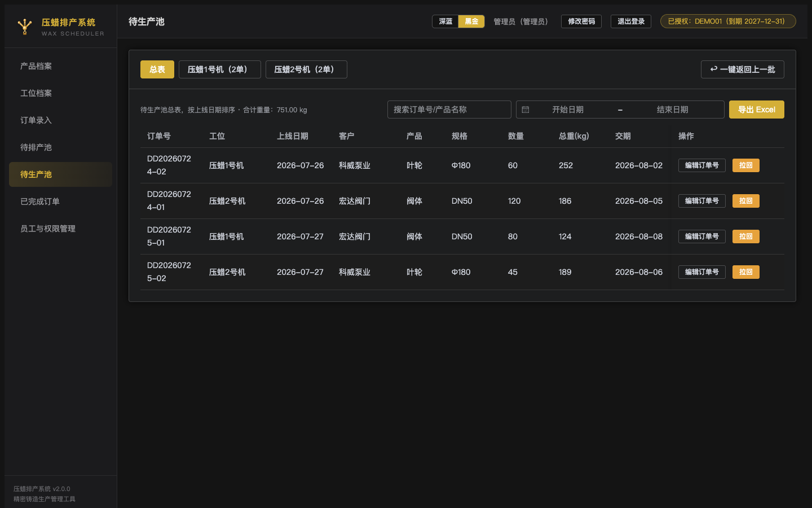Viewport: 812px width, 508px height.
Task: Click order number DD20260725-02
Action: click(169, 272)
